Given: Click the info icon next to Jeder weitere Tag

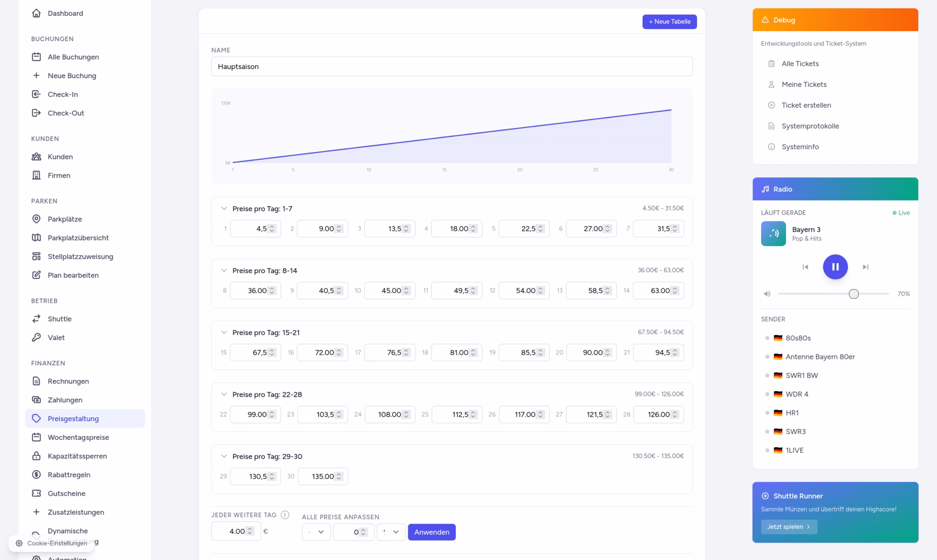Looking at the screenshot, I should coord(285,515).
